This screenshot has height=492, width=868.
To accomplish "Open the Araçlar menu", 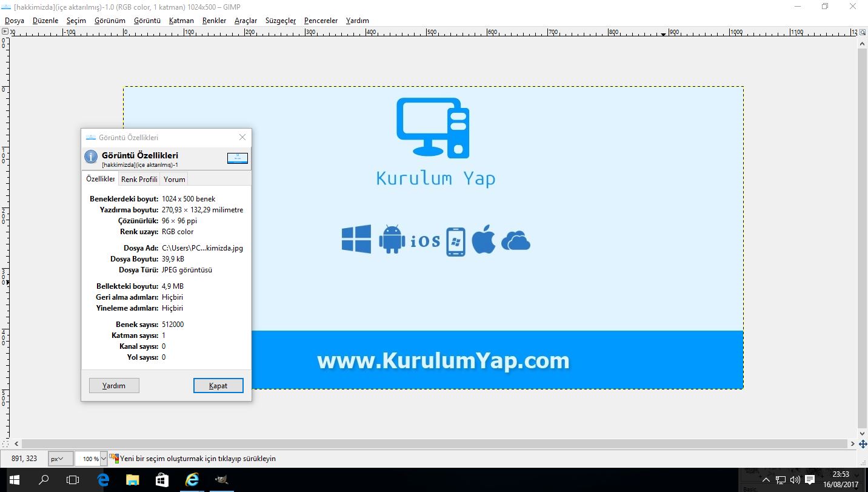I will click(246, 21).
